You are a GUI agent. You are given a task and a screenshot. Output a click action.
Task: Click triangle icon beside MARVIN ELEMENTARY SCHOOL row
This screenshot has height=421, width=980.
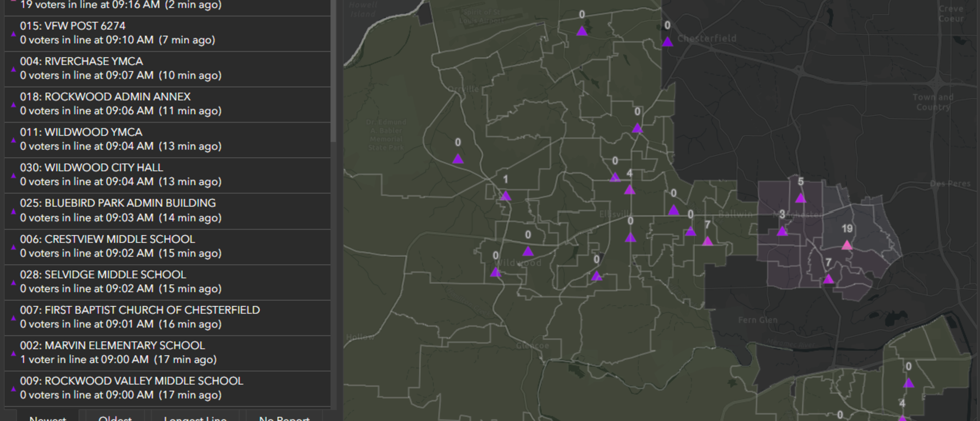pyautogui.click(x=13, y=353)
